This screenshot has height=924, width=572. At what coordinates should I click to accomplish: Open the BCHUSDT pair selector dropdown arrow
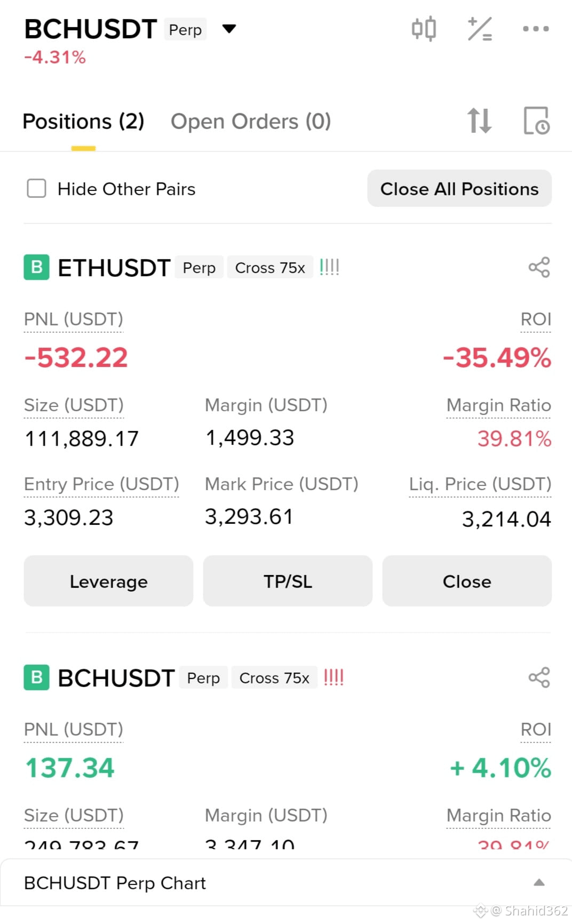pos(229,29)
